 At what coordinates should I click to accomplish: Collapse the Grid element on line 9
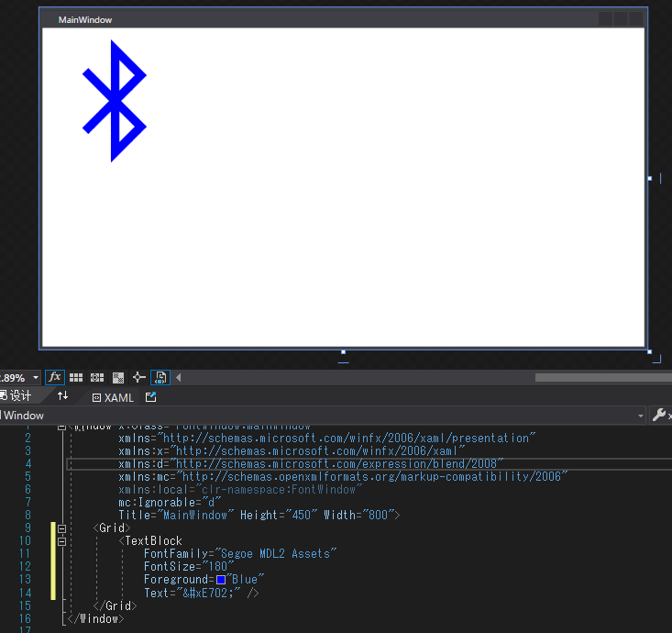[61, 528]
